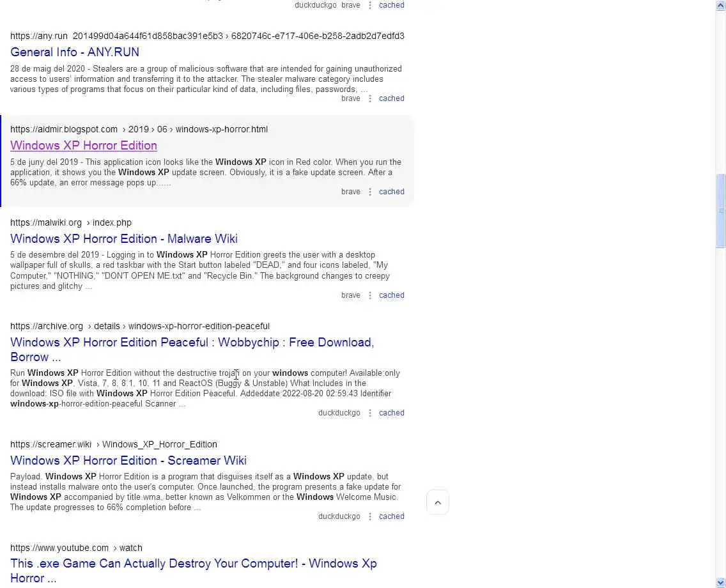Open cached link at top of page
Screen dimensions: 726x588
coord(391,5)
